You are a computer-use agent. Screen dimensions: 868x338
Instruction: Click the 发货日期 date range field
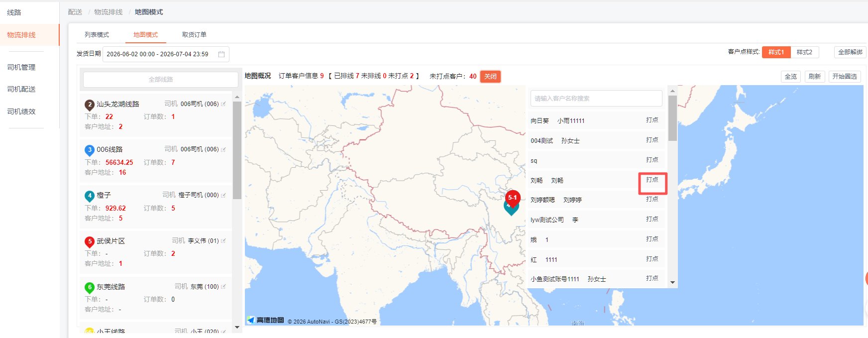[x=166, y=54]
